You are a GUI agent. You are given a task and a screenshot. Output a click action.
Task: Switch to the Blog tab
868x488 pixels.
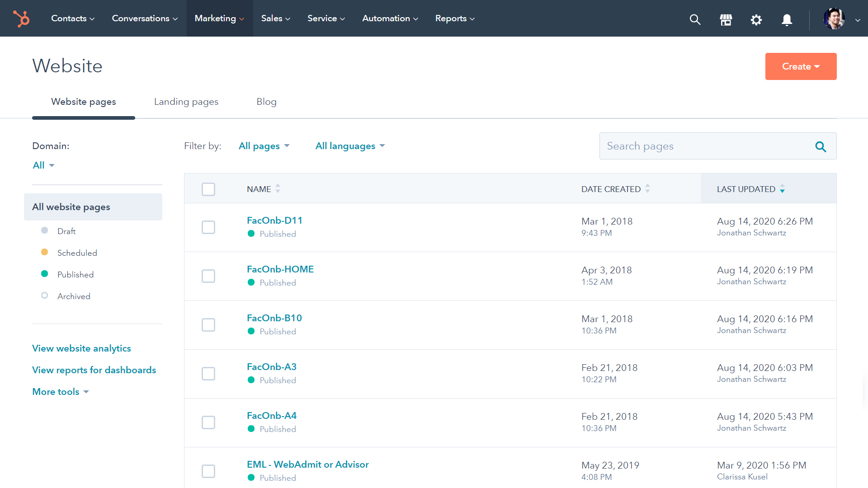pos(266,102)
